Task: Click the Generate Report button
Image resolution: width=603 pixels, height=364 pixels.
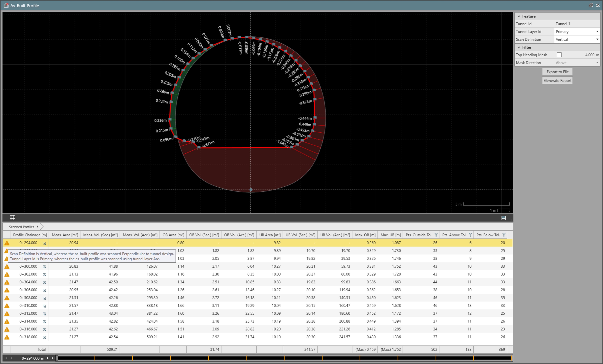Action: 557,80
